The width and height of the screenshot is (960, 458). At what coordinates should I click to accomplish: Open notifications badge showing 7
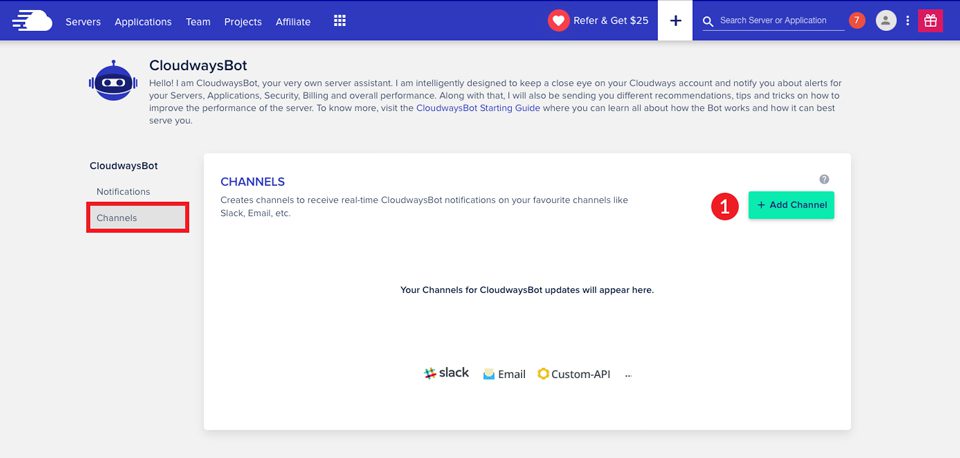857,21
